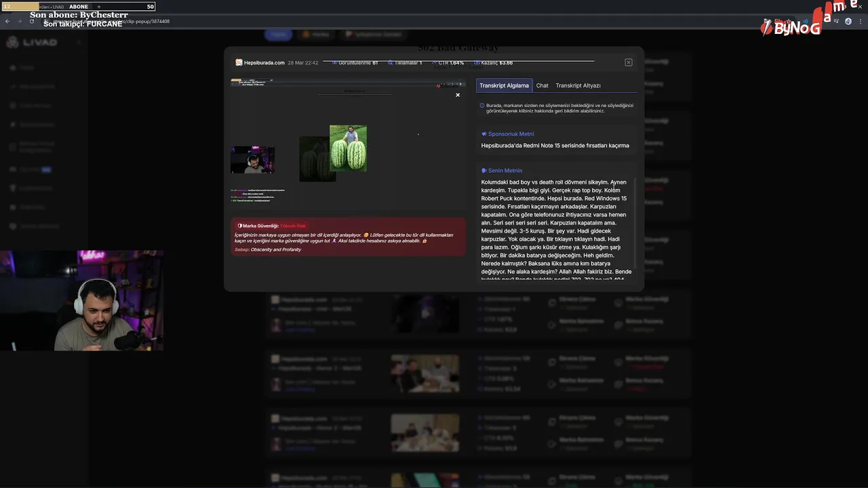
Task: Click the Sponsorluk Metni megaphone icon
Action: pyautogui.click(x=484, y=134)
